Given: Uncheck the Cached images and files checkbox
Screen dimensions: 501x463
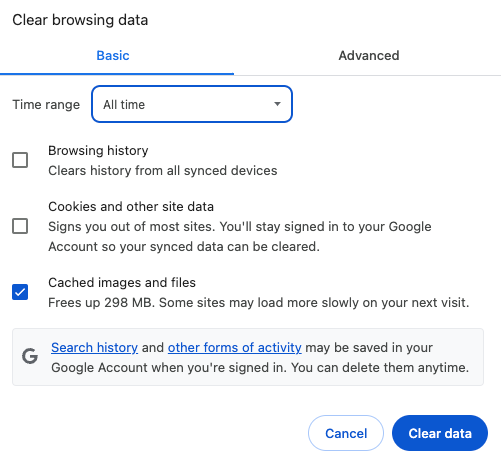Looking at the screenshot, I should pos(20,292).
